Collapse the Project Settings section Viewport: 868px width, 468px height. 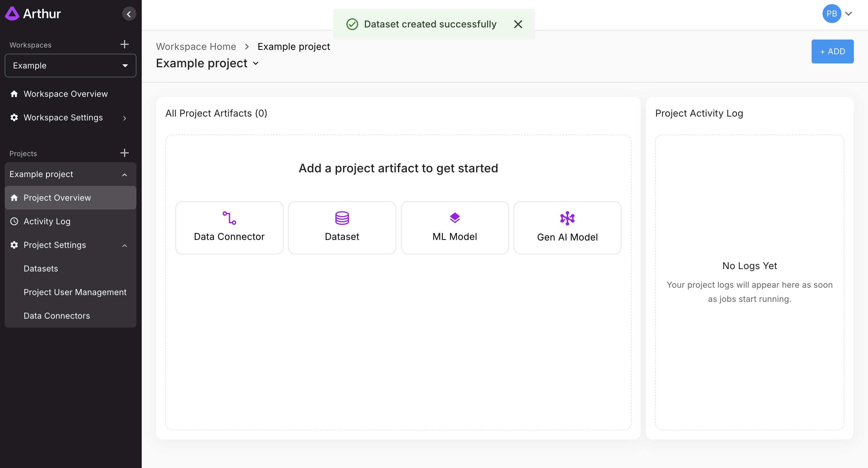tap(124, 246)
